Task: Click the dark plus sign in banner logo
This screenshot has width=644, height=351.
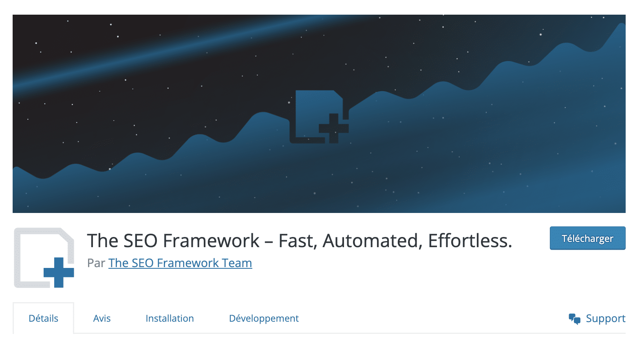Action: 334,128
